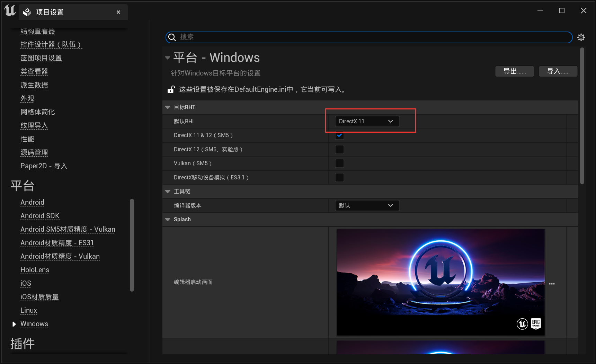Maximize the project settings window
This screenshot has height=364, width=596.
[x=562, y=11]
